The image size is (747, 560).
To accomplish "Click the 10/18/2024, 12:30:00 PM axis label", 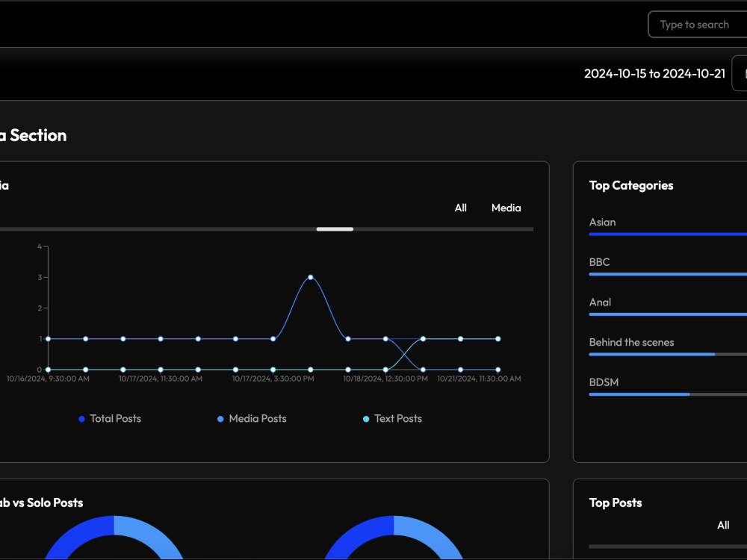I will pos(385,379).
